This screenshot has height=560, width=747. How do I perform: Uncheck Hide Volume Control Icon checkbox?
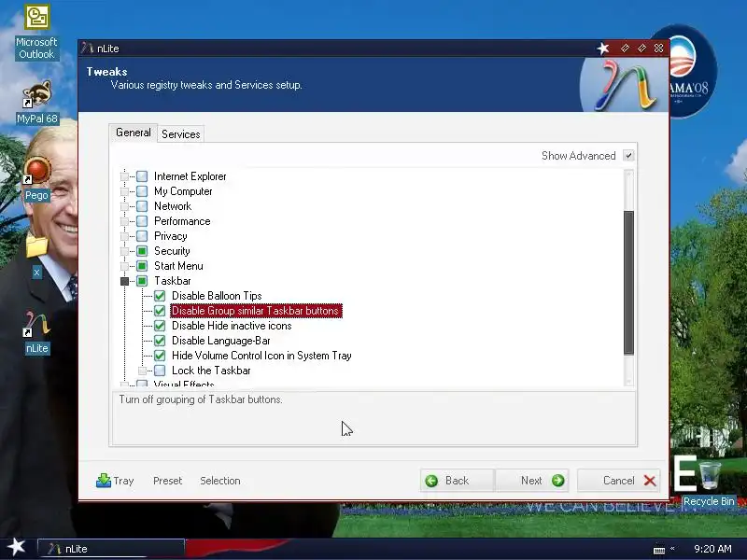[160, 356]
